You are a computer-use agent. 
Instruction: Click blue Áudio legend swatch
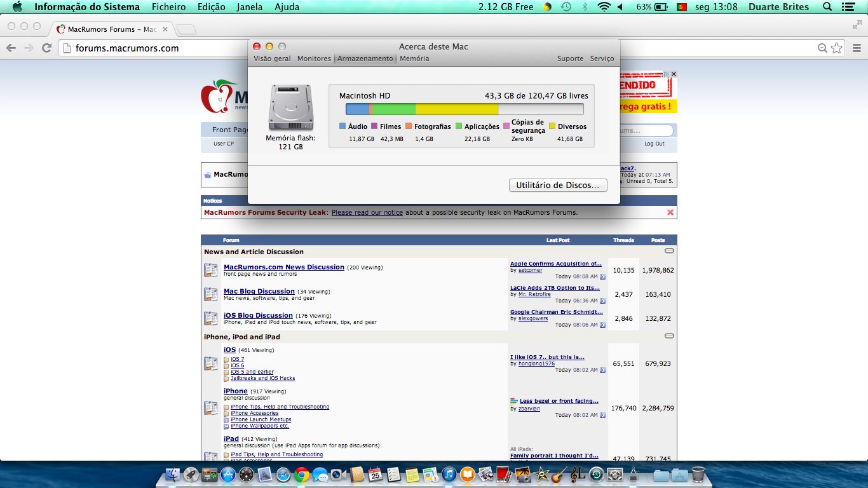tap(342, 126)
